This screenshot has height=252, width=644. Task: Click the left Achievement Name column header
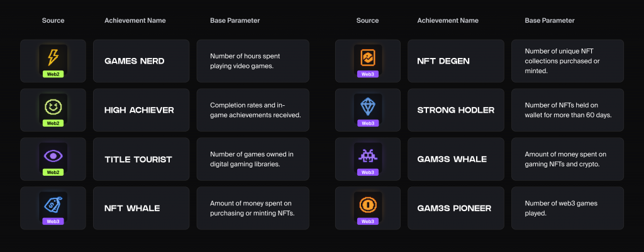coord(135,21)
